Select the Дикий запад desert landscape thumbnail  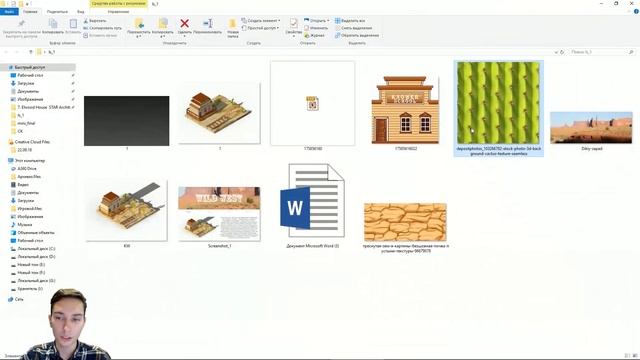click(x=591, y=128)
